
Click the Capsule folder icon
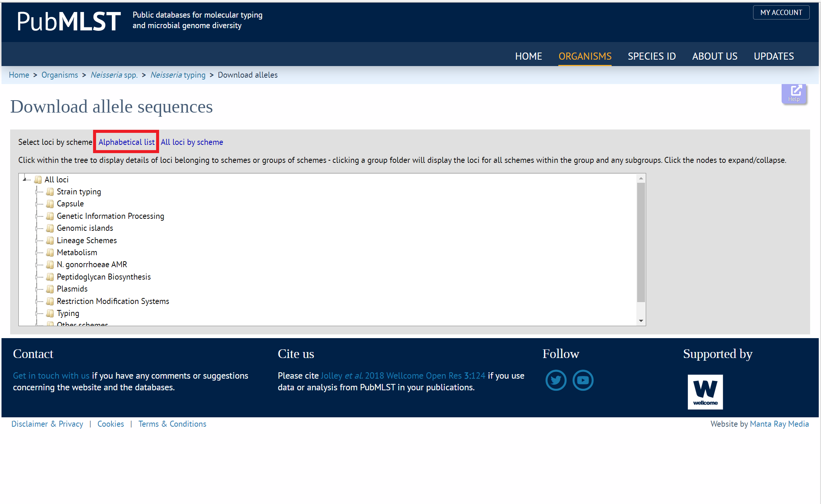pyautogui.click(x=50, y=204)
